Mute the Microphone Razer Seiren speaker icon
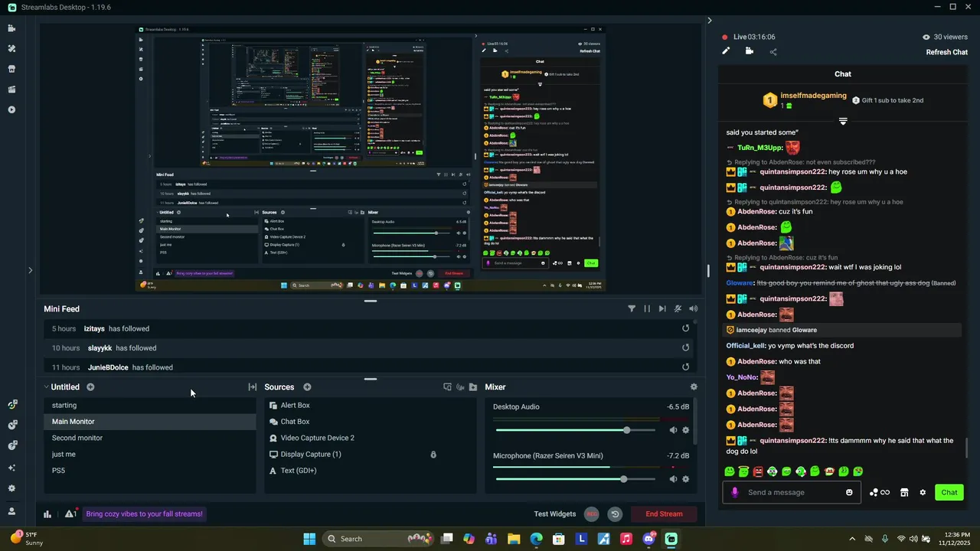 (673, 479)
